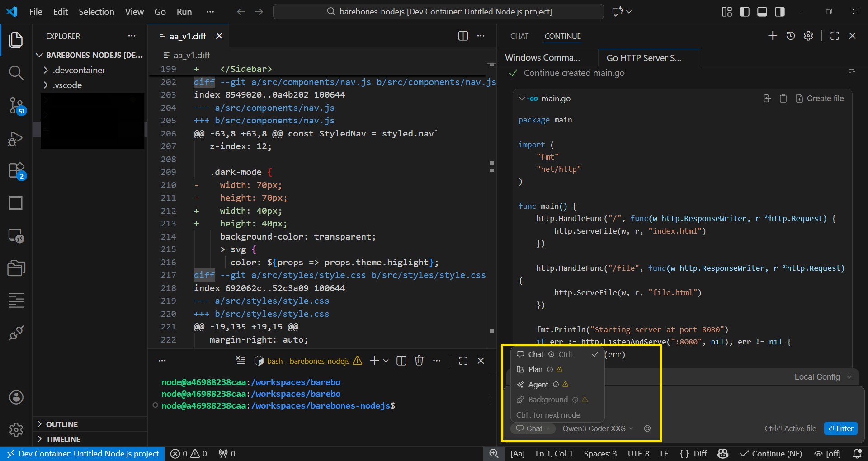
Task: Select Plan mode in mode menu
Action: (x=557, y=369)
